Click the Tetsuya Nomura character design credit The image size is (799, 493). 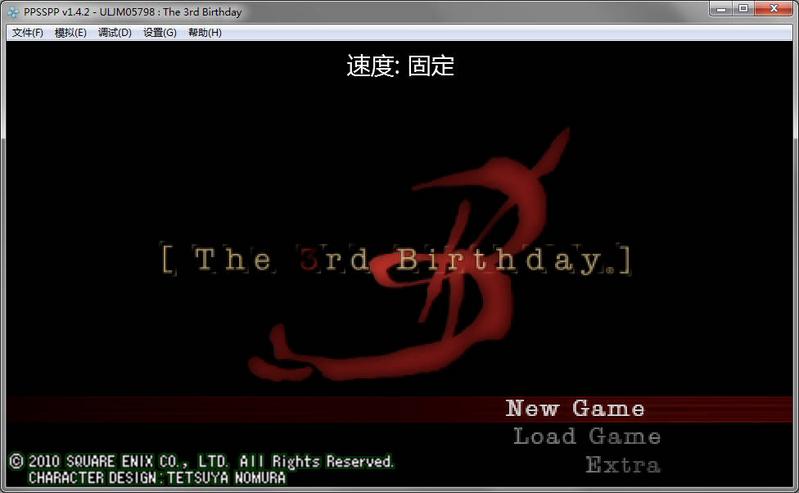click(x=157, y=478)
